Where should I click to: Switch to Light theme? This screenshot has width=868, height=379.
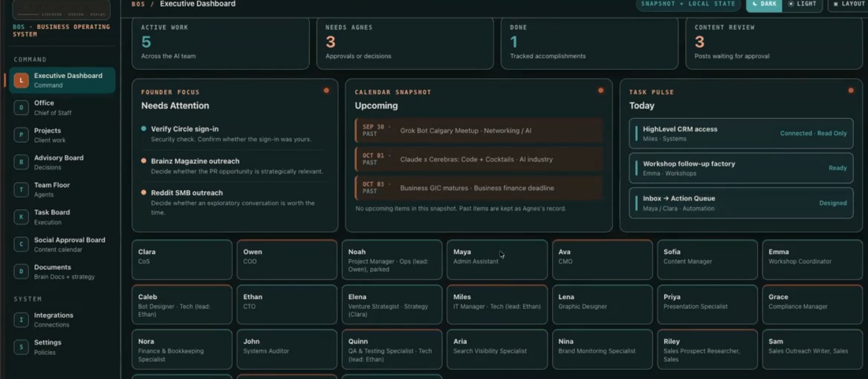[x=802, y=4]
